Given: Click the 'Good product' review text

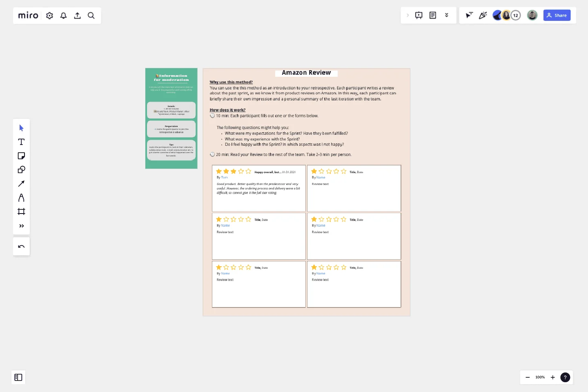Looking at the screenshot, I should 258,188.
